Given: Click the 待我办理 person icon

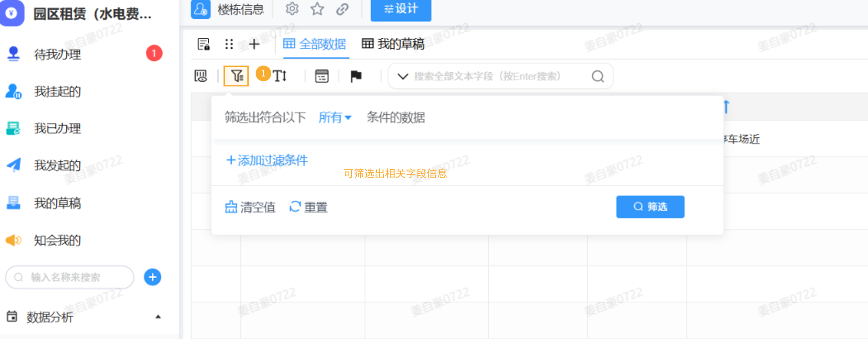Looking at the screenshot, I should [x=13, y=54].
